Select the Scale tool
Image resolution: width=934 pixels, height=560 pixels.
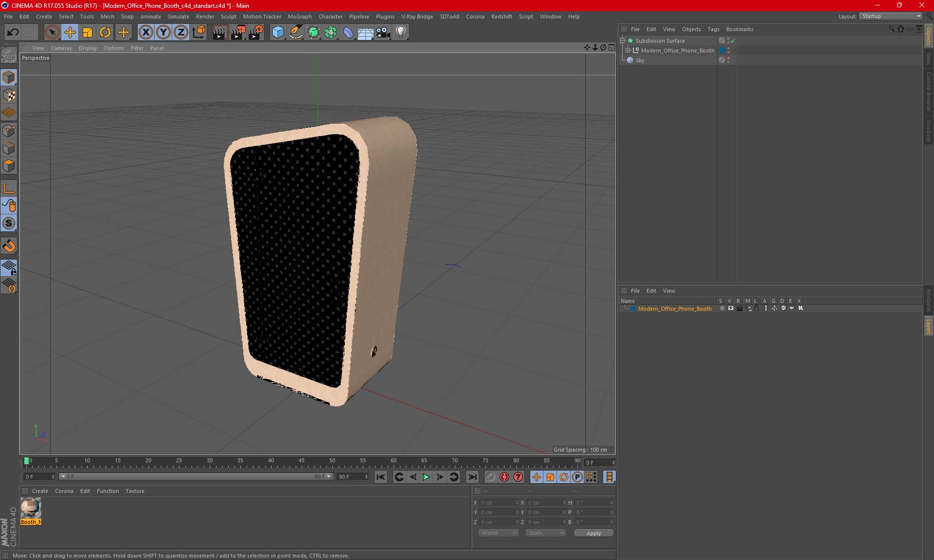pos(88,33)
